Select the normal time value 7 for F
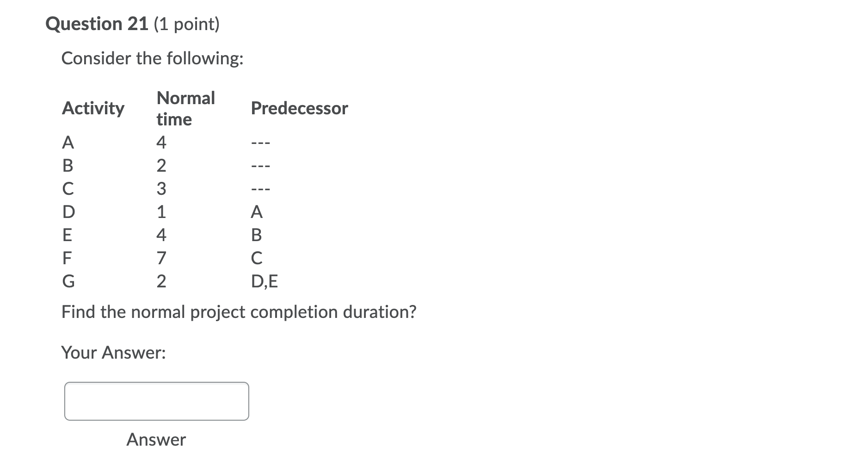Image resolution: width=868 pixels, height=460 pixels. 160,258
